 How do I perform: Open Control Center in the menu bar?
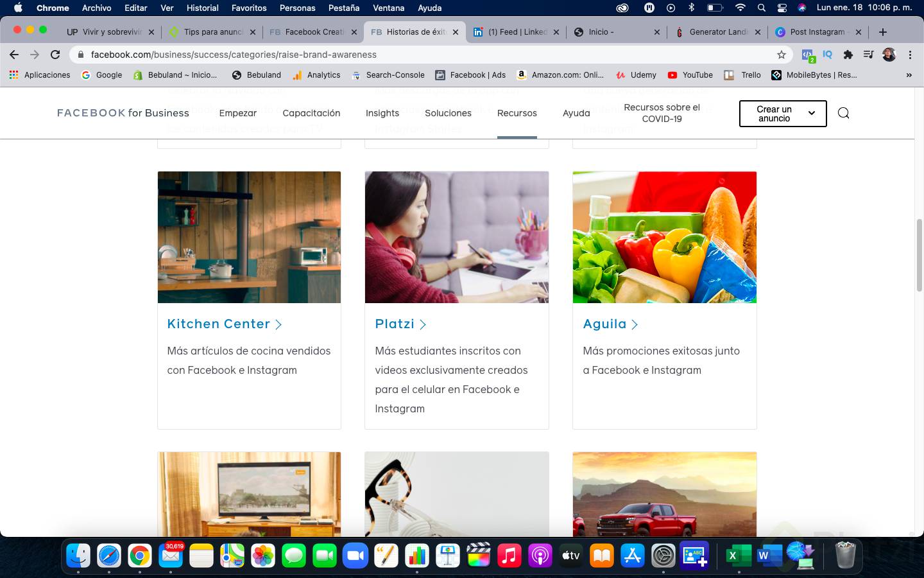pyautogui.click(x=782, y=8)
